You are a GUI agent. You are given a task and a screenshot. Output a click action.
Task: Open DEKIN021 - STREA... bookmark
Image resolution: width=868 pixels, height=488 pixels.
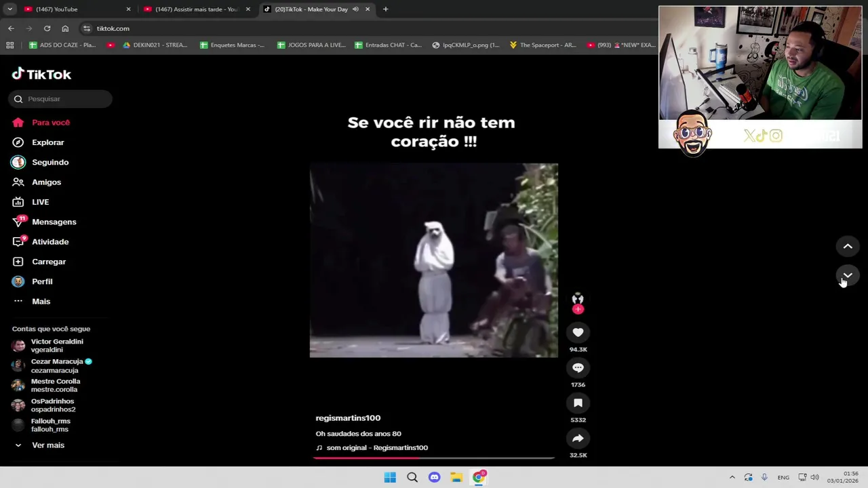point(155,45)
